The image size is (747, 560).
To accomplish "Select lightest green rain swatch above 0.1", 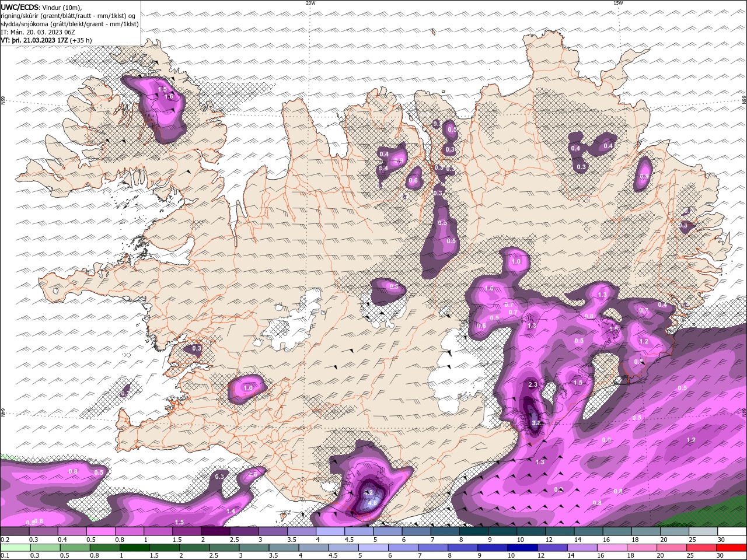I will pyautogui.click(x=15, y=548).
